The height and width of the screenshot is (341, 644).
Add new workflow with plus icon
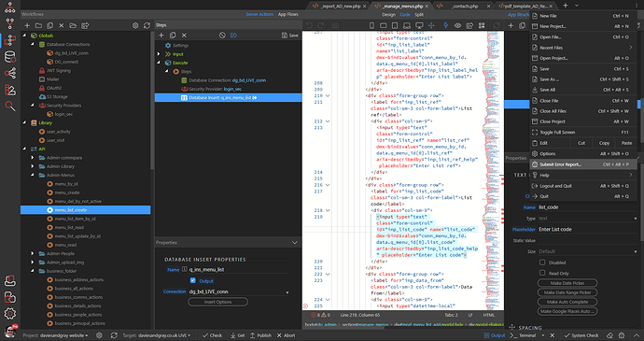[x=27, y=25]
